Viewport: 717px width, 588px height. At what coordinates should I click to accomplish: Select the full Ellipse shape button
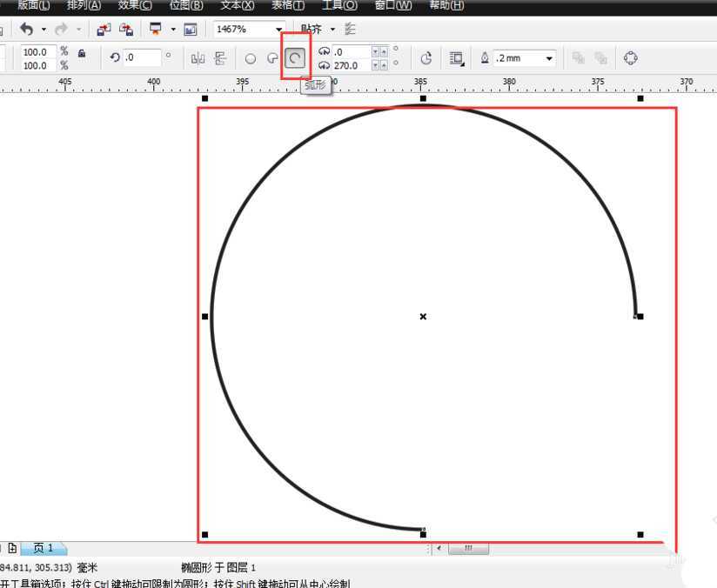251,58
